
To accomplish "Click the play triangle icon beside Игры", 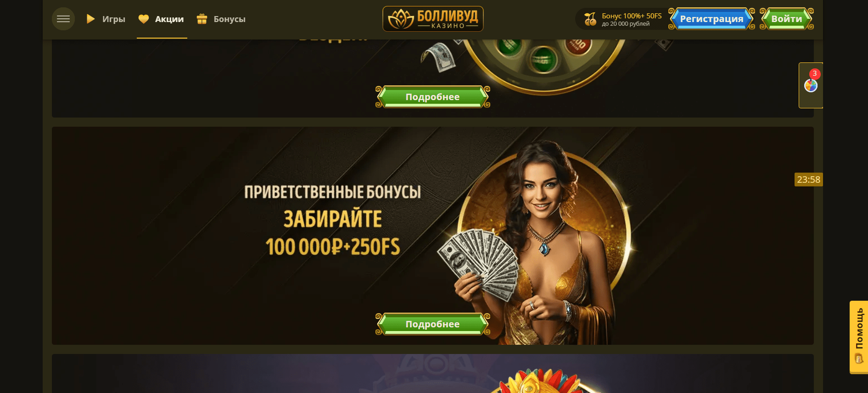I will point(90,19).
